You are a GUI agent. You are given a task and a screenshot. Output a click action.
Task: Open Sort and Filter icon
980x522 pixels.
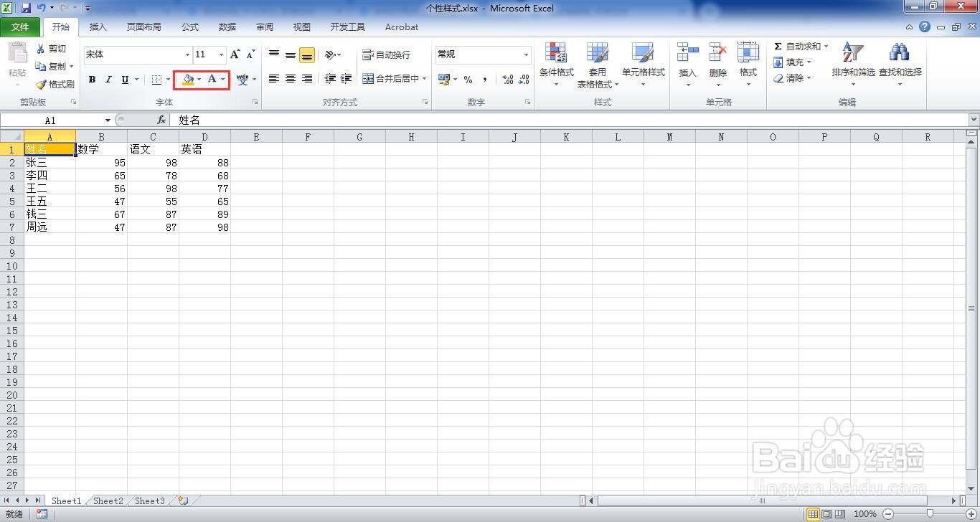852,53
